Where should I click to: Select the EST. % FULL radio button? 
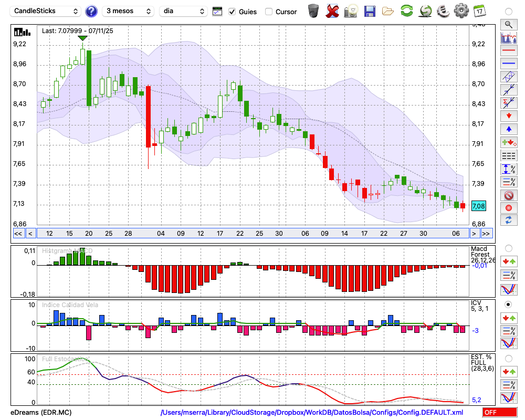[x=508, y=358]
